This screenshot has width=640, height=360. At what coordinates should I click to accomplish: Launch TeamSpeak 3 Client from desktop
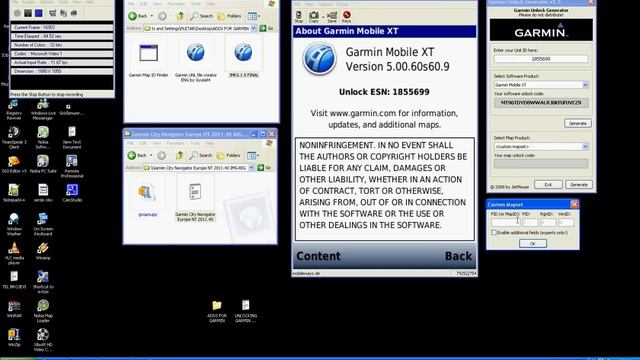(x=14, y=138)
